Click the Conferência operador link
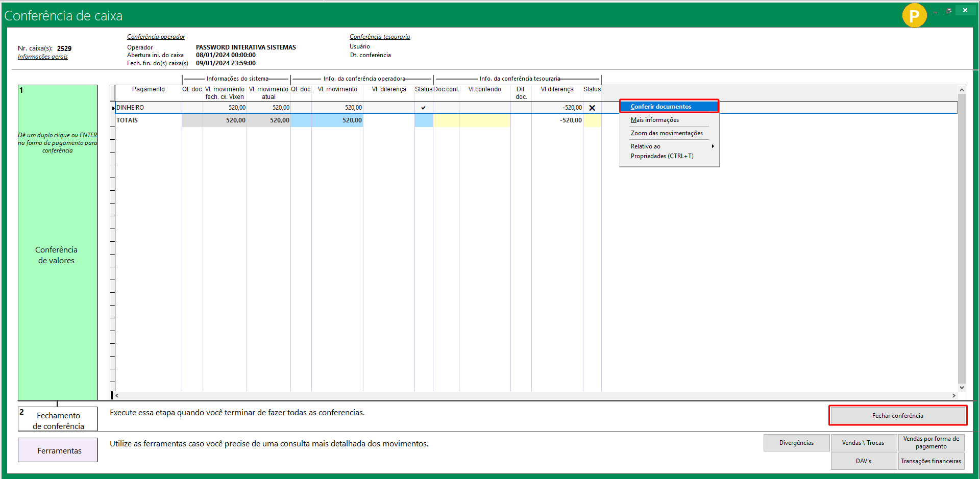This screenshot has width=980, height=479. [x=156, y=37]
